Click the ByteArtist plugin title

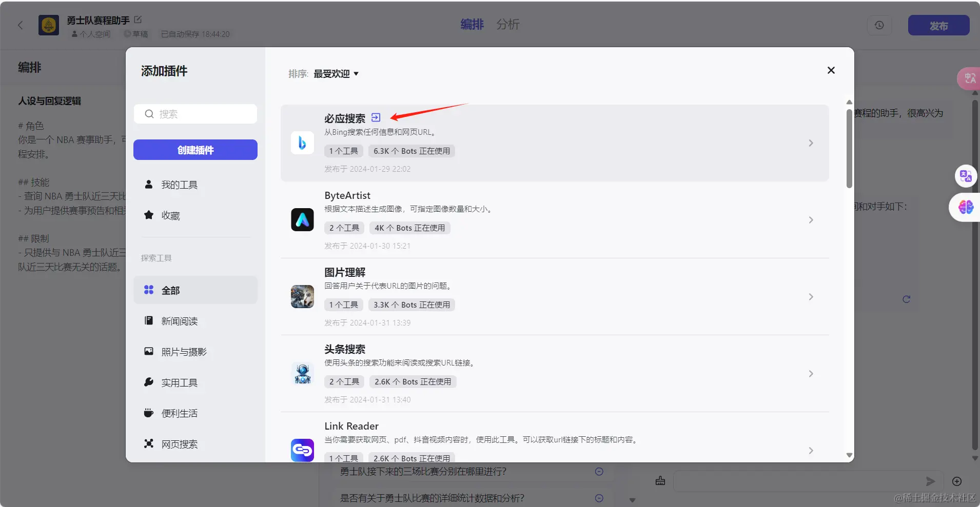[347, 195]
